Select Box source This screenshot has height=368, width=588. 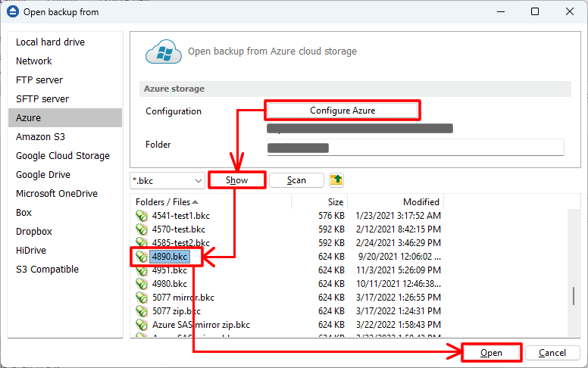pyautogui.click(x=23, y=213)
